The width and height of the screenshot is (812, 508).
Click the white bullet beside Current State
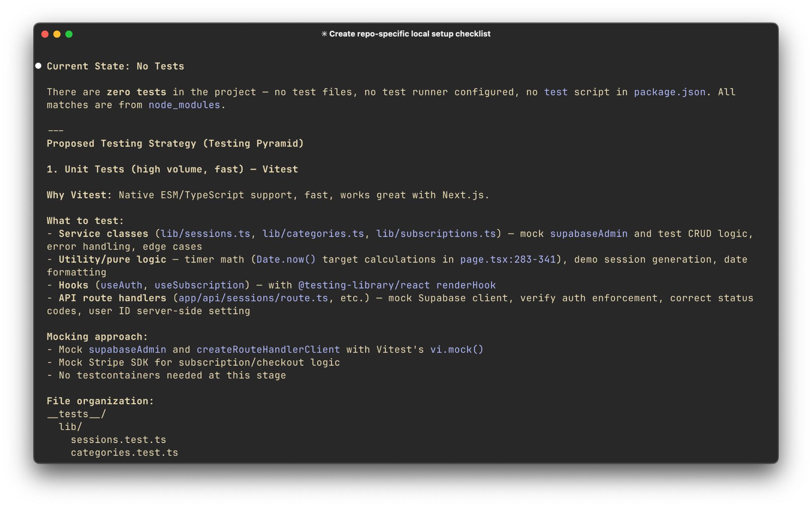pos(38,66)
